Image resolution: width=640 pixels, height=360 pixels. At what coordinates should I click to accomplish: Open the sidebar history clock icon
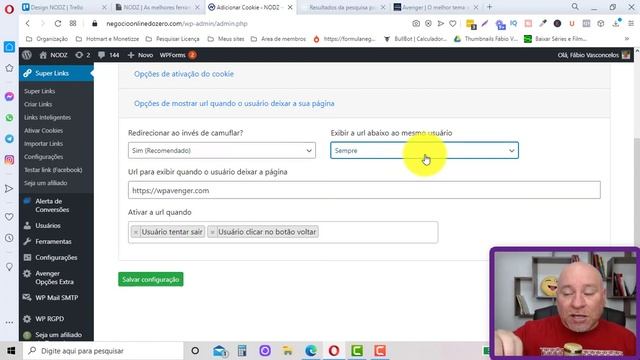(x=9, y=238)
